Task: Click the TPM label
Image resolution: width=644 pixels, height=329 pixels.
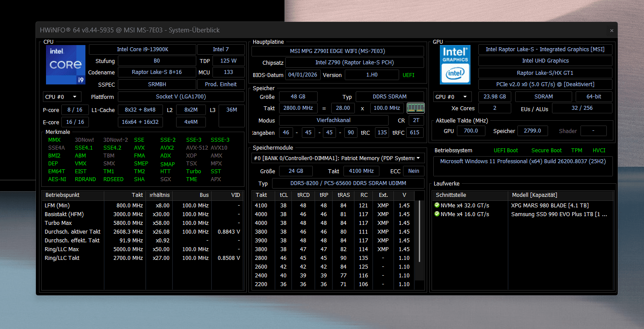Action: click(577, 150)
